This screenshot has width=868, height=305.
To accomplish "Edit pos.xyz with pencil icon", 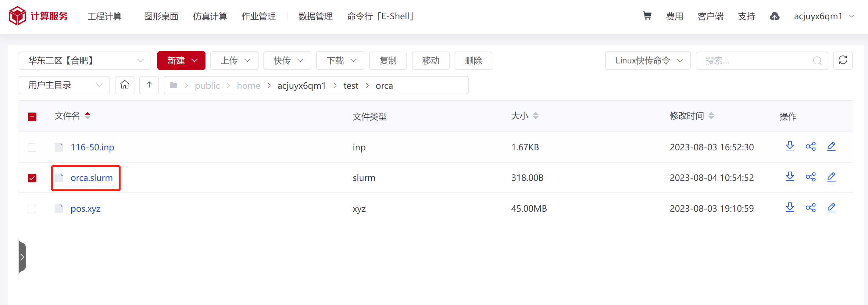I will tap(831, 208).
